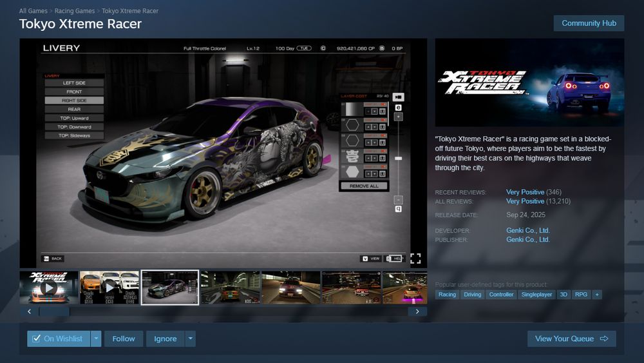Expand the Ignore options dropdown arrow
The image size is (644, 363).
pos(190,338)
